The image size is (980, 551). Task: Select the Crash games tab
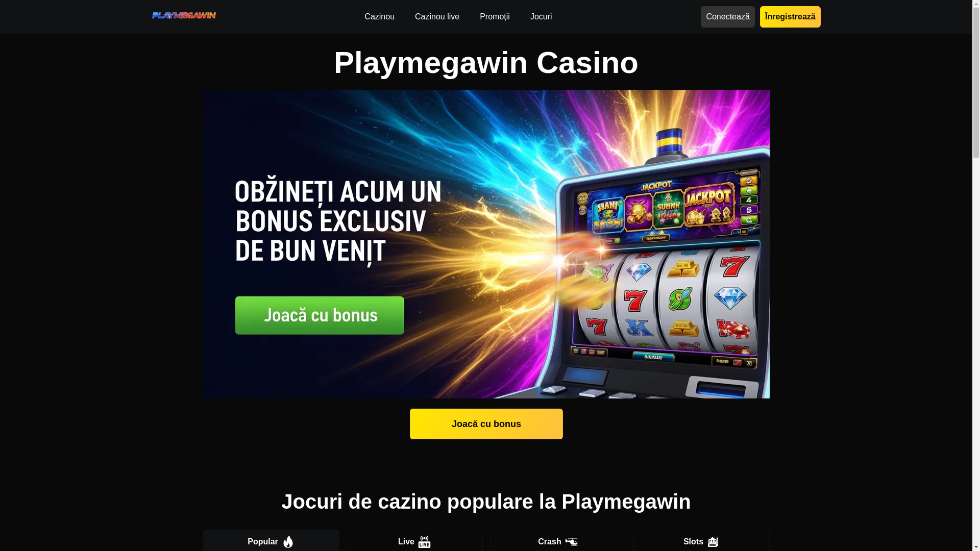coord(558,541)
